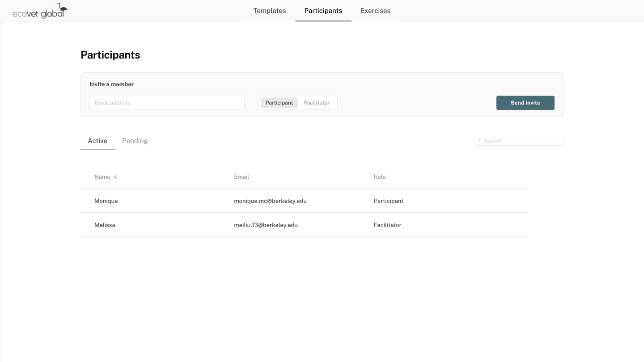Click Monique's Participant role cell
The image size is (644, 362).
point(389,201)
